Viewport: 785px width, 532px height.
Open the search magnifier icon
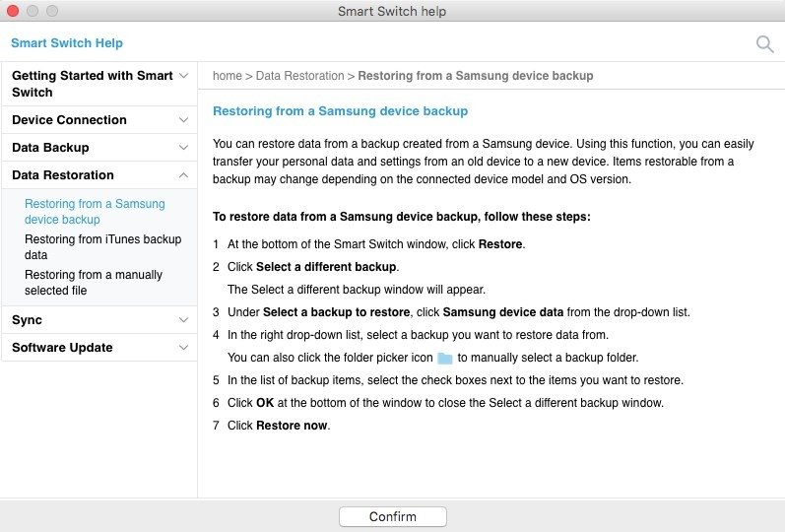[764, 44]
